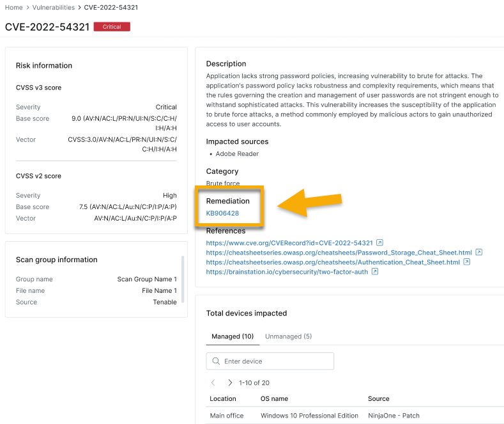The height and width of the screenshot is (424, 504).
Task: Click the search magnifier in Enter device field
Action: pos(216,361)
